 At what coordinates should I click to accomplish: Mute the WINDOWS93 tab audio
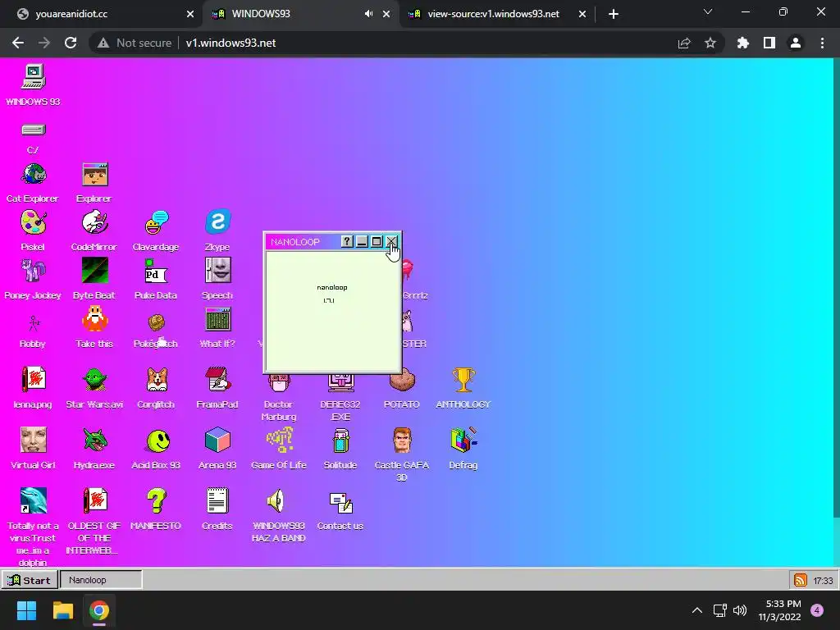(x=368, y=14)
